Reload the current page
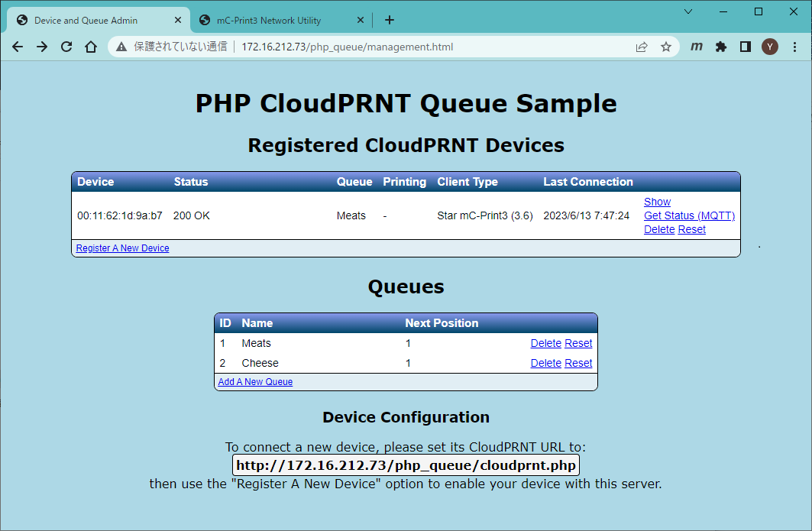 66,47
